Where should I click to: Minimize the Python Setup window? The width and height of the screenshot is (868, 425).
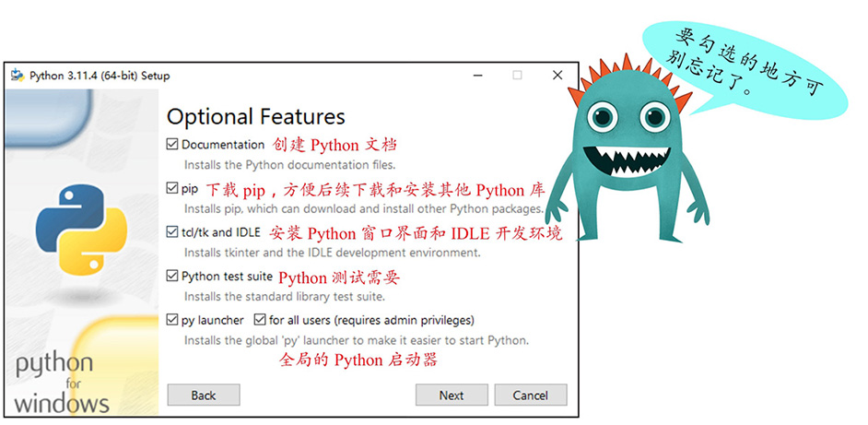[476, 76]
